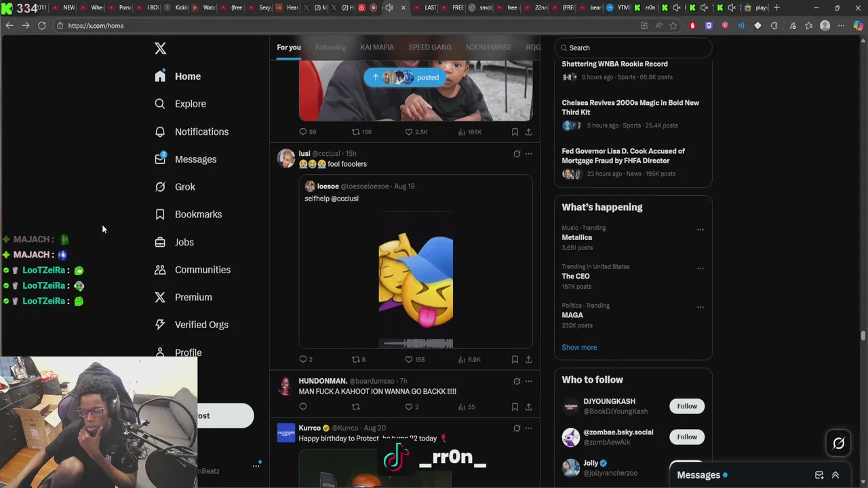Open the floating Grok button
This screenshot has height=488, width=868.
pos(839,444)
